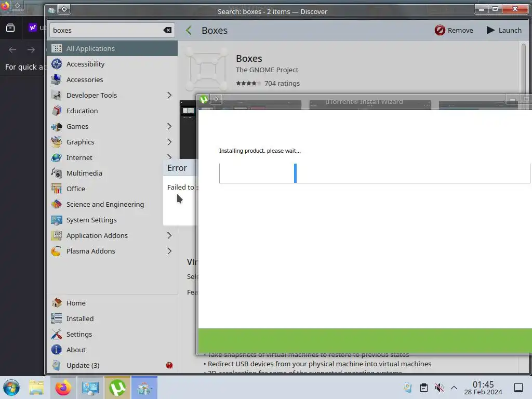Viewport: 532px width, 399px height.
Task: Click the Accessories category icon
Action: (56, 79)
